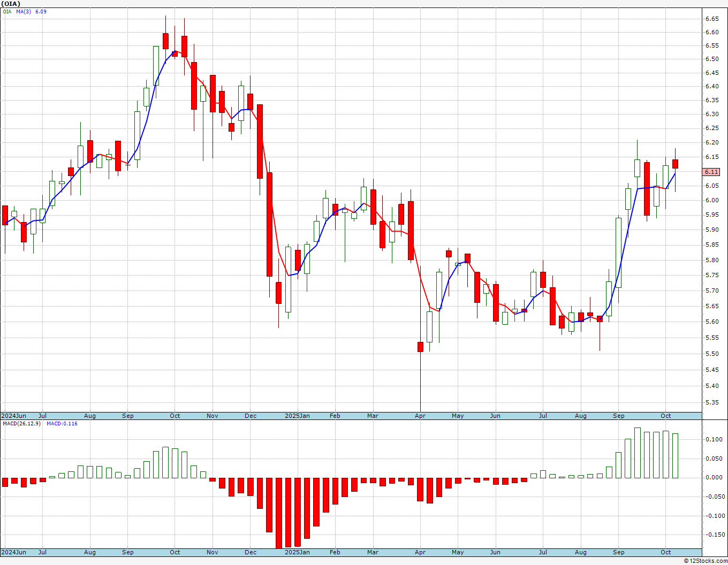The image size is (728, 565).
Task: Click the Dec label on MACD panel axis
Action: coord(251,552)
